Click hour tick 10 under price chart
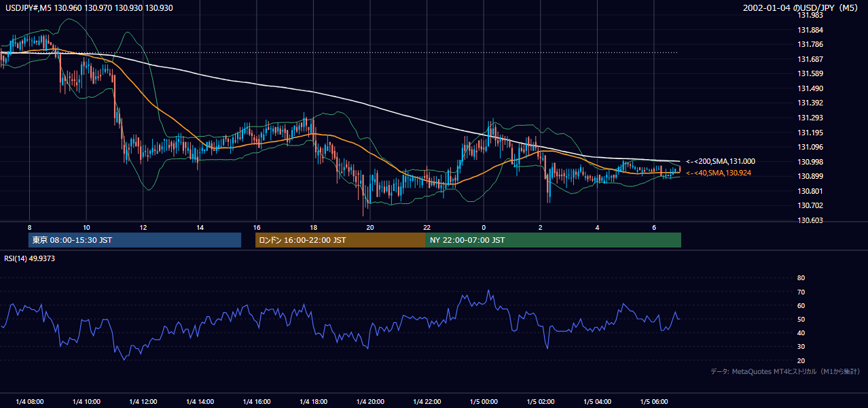Screen dimensions: 868x408 [x=86, y=227]
